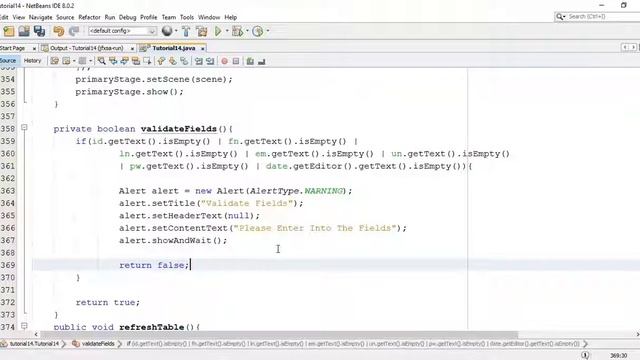This screenshot has height=360, width=640.
Task: Click tab scroll left arrow
Action: click(x=625, y=48)
